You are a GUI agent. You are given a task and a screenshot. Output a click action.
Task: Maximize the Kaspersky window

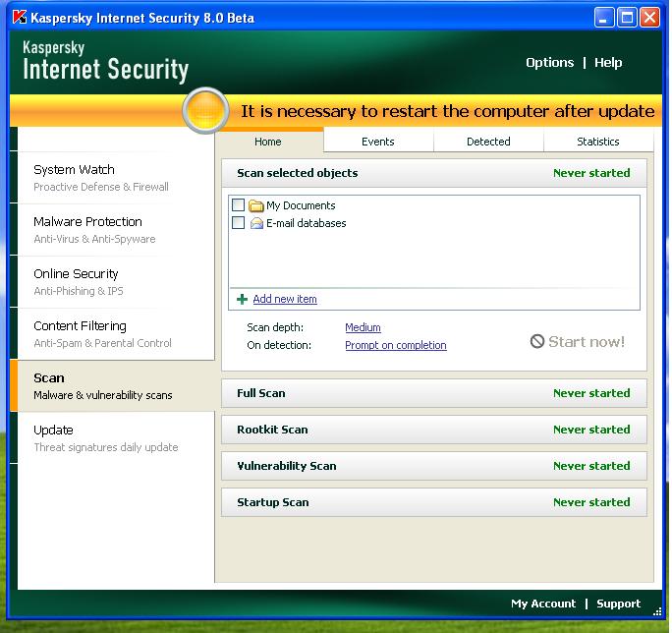click(627, 18)
